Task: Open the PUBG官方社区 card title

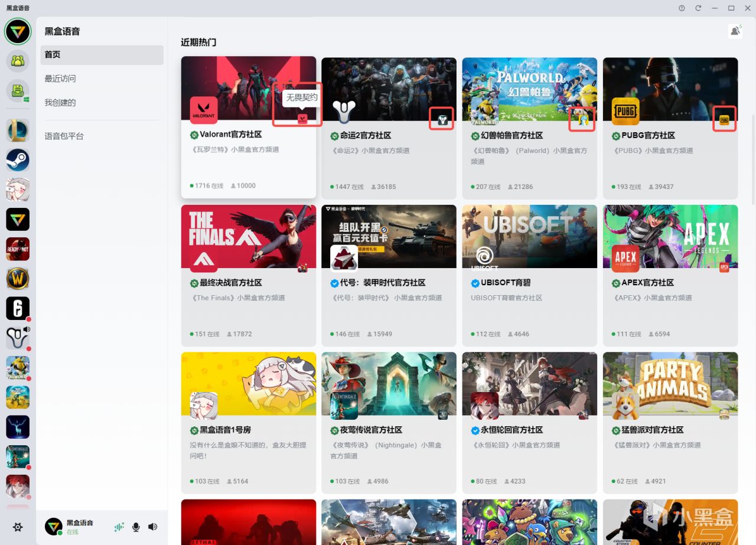Action: 649,136
